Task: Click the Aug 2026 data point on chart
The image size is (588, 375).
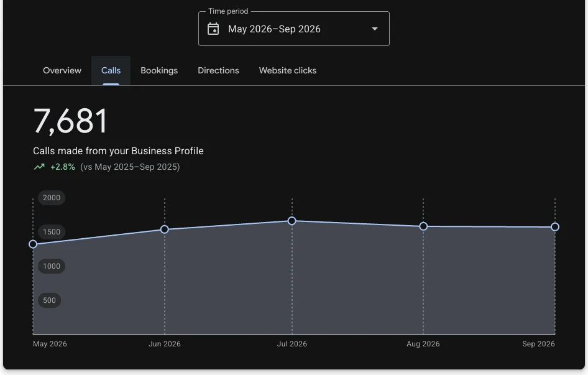Action: pyautogui.click(x=423, y=226)
